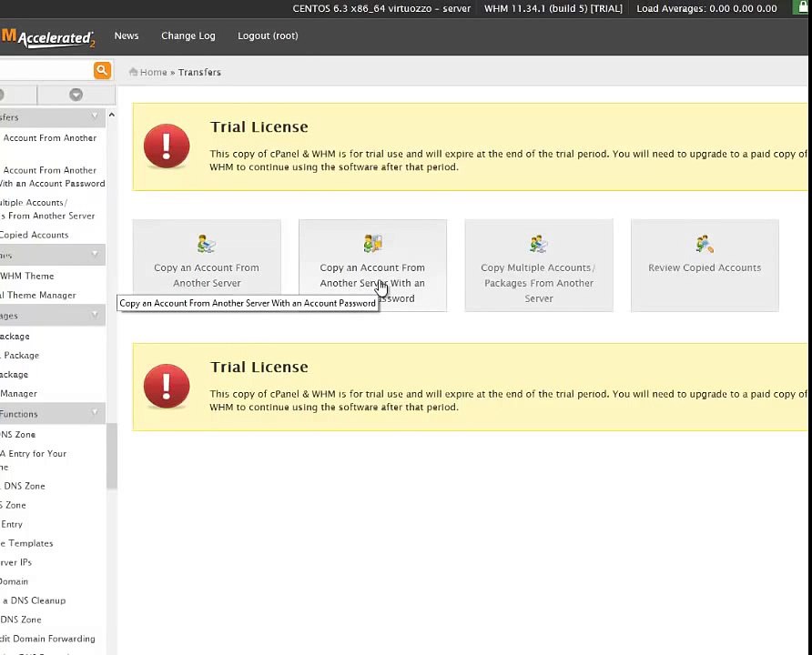This screenshot has width=812, height=655.
Task: Click the Transfers breadcrumb text
Action: [199, 72]
